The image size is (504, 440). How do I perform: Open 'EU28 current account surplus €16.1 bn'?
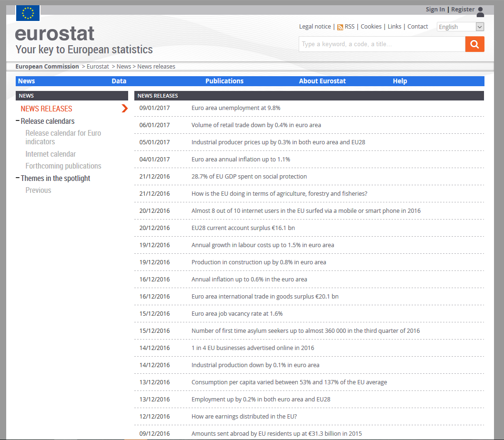pyautogui.click(x=243, y=228)
